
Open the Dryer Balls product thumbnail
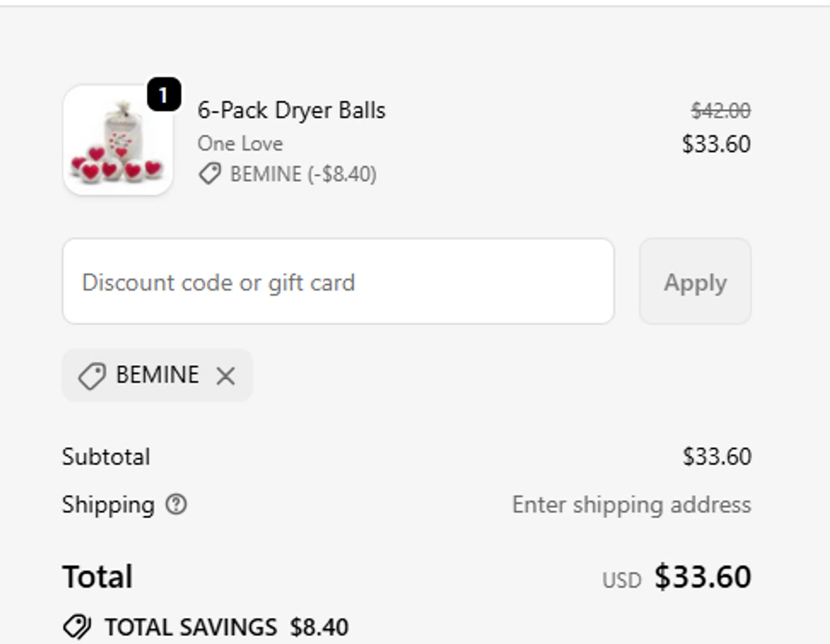tap(118, 140)
